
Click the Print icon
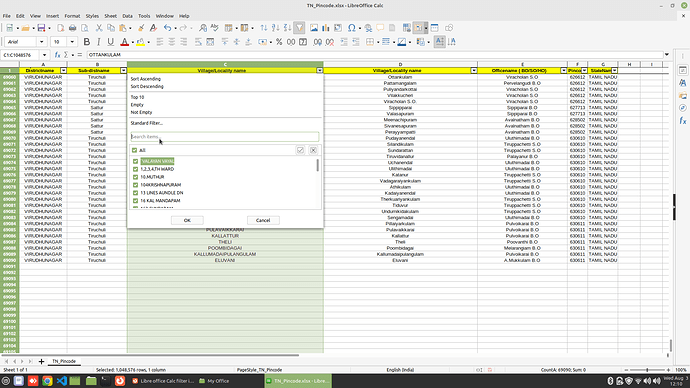[x=72, y=28]
